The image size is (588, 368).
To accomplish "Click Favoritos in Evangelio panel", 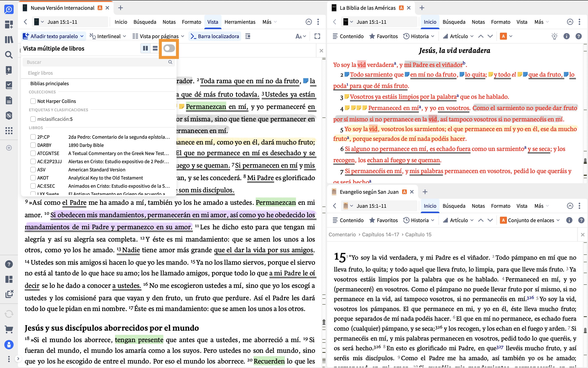I will [383, 220].
